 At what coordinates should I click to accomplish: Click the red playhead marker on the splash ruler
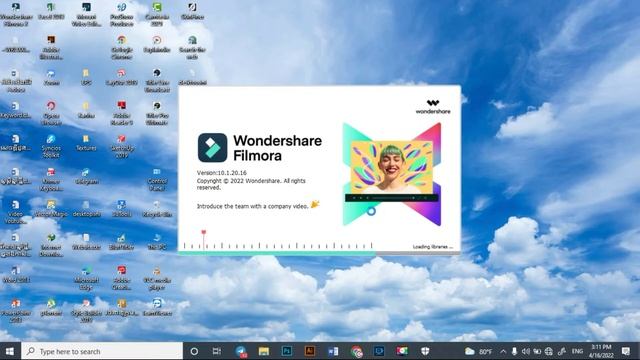[203, 233]
